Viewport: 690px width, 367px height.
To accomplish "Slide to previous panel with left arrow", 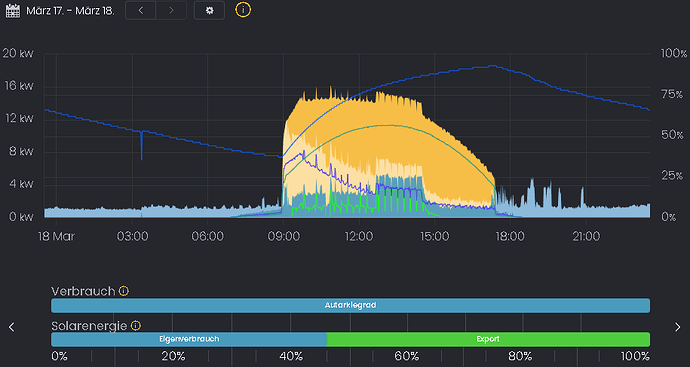I will coord(12,327).
